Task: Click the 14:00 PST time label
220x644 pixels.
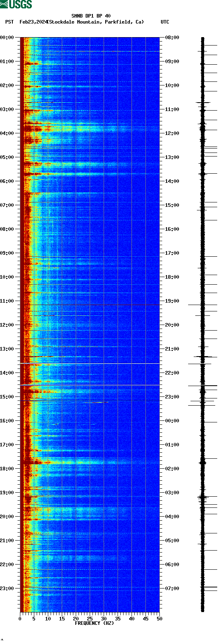Action: point(7,373)
